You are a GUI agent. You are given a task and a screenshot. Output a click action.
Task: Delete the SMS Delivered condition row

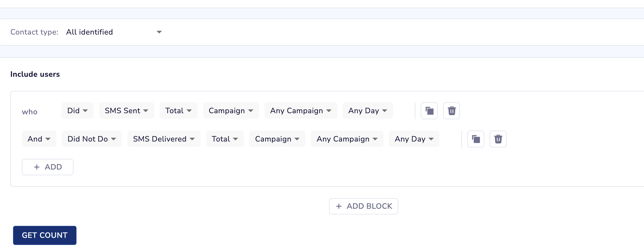tap(498, 139)
